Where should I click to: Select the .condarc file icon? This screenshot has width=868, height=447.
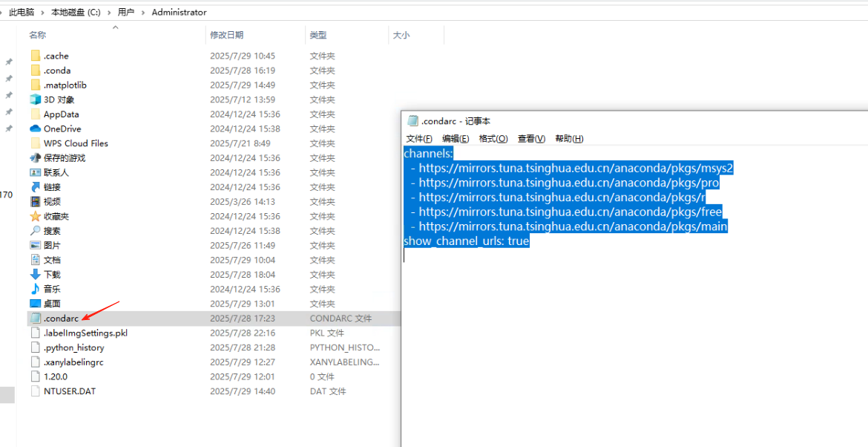point(35,318)
